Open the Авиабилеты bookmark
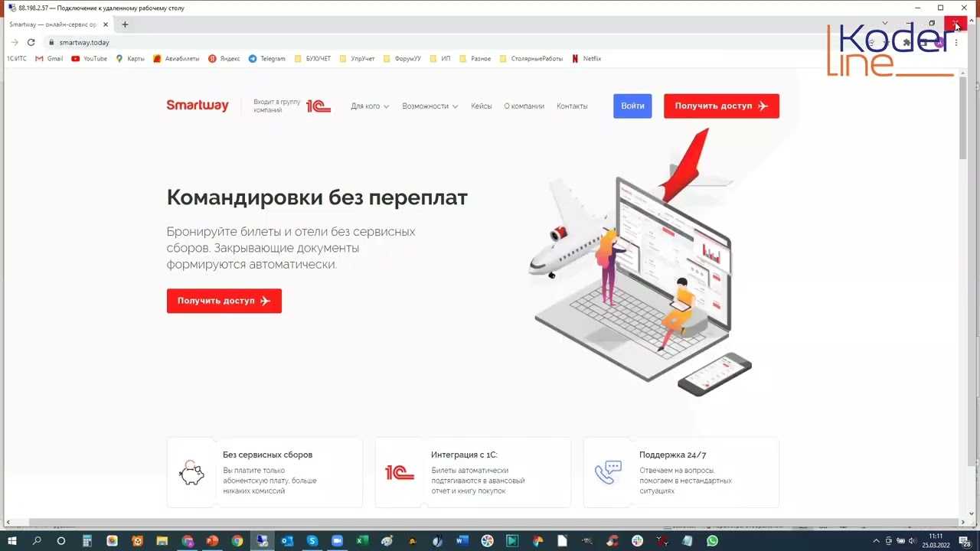The image size is (980, 551). click(x=176, y=58)
